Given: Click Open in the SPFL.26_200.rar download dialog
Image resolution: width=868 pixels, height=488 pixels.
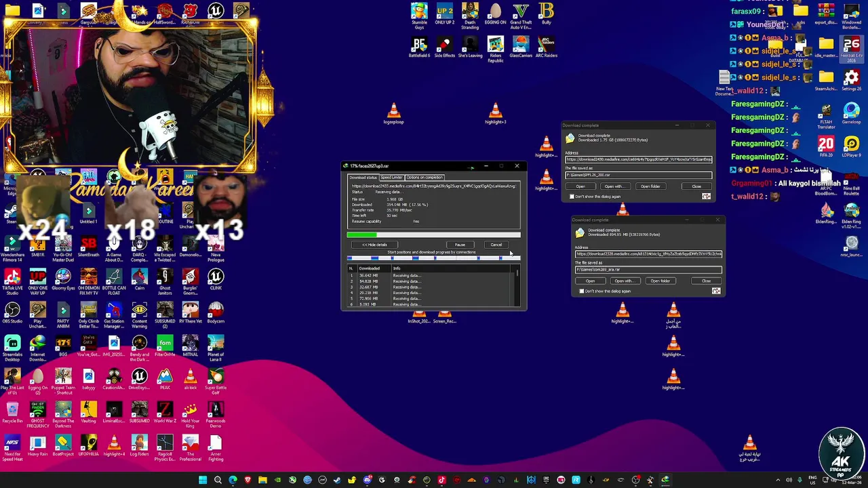Looking at the screenshot, I should tap(580, 186).
